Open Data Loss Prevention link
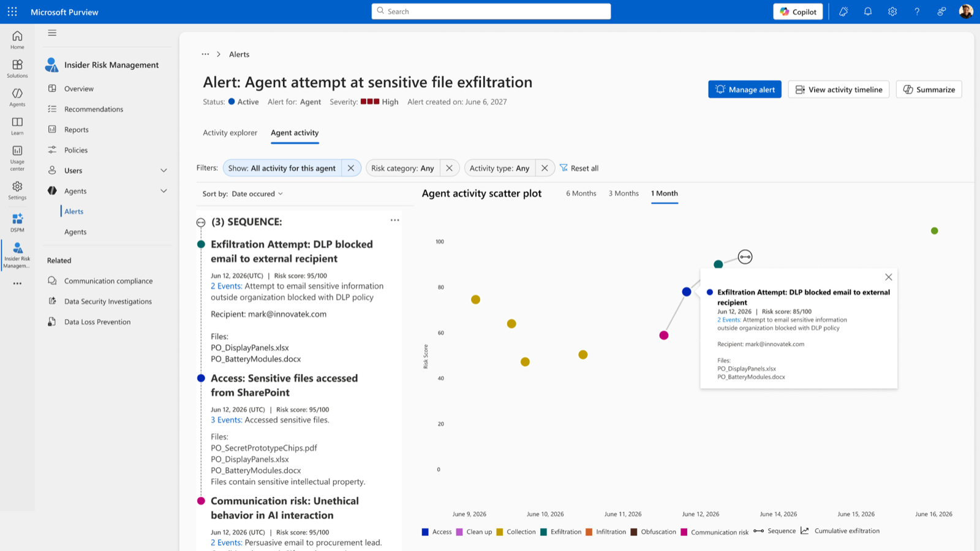The image size is (980, 551). (97, 322)
